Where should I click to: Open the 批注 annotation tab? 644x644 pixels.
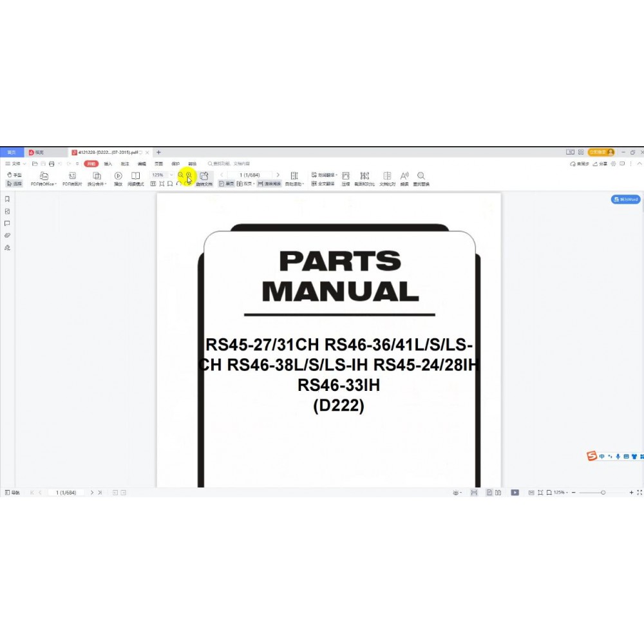[x=126, y=163]
